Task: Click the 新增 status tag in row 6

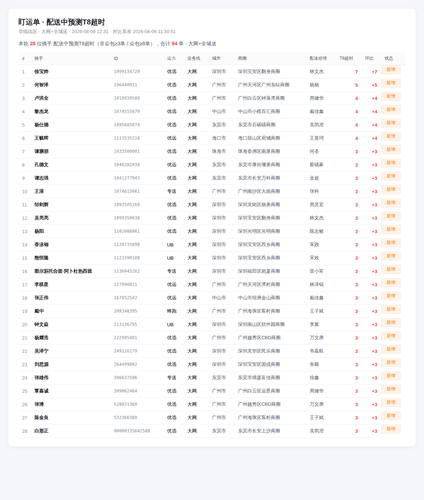Action: tap(391, 136)
